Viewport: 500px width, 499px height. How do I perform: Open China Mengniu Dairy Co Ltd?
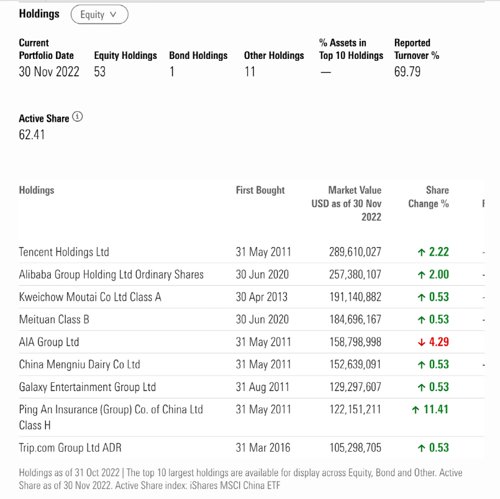(x=79, y=365)
